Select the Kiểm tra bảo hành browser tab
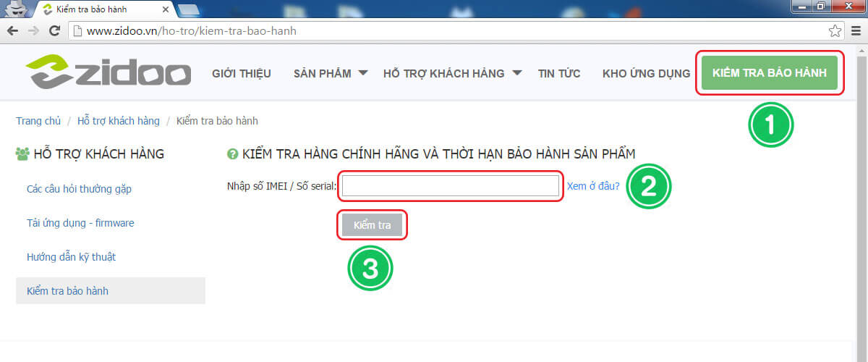The width and height of the screenshot is (868, 362). click(105, 10)
